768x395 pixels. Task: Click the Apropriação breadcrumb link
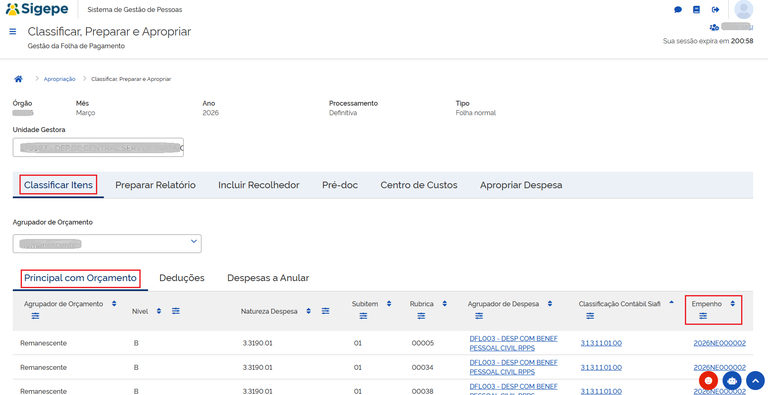[x=60, y=79]
